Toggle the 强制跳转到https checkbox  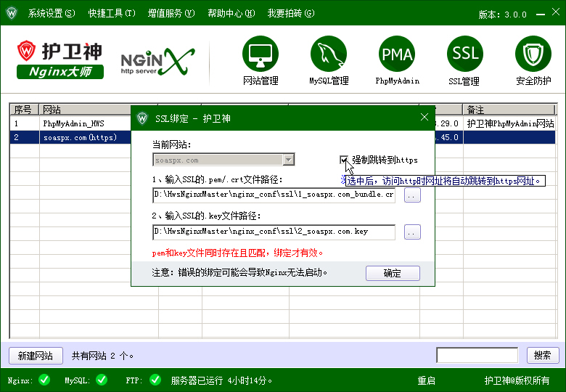point(344,160)
